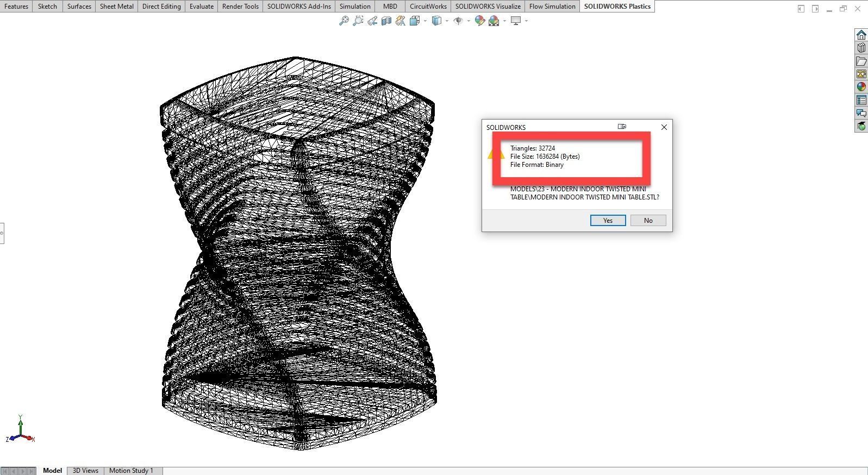
Task: Select the SOLIDWORKS Plastics tab
Action: click(x=617, y=7)
